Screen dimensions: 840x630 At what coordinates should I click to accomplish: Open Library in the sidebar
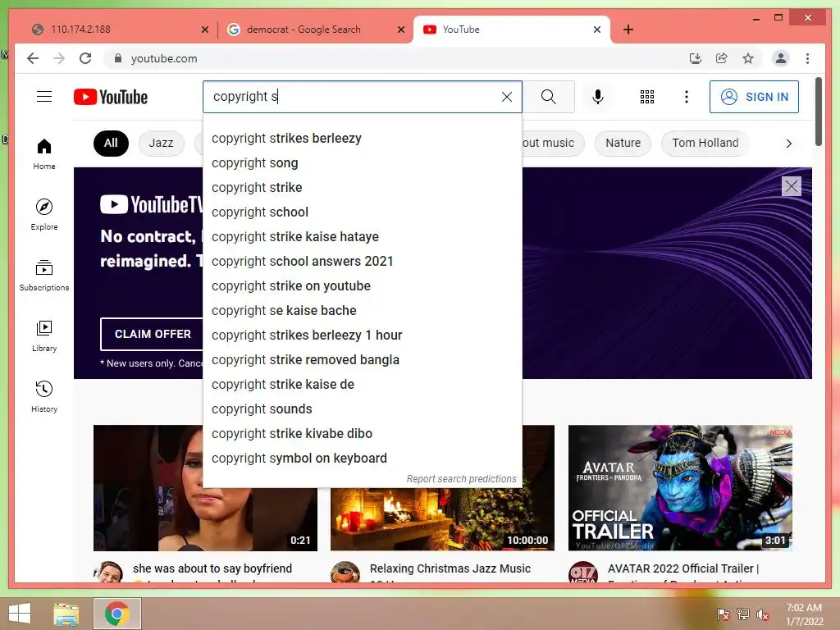pos(44,336)
